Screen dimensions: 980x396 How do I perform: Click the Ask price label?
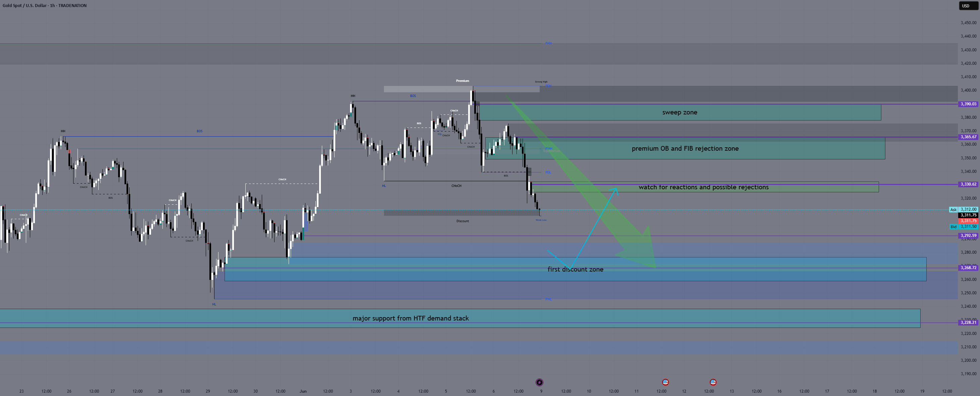coord(953,210)
